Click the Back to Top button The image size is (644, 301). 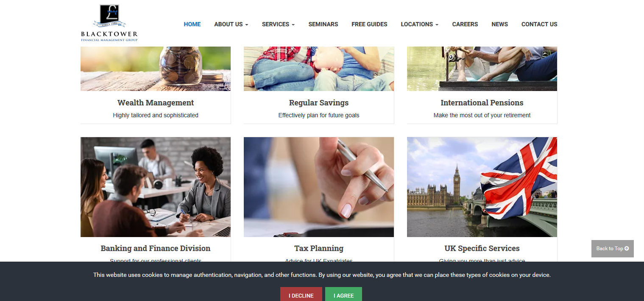[x=613, y=249]
